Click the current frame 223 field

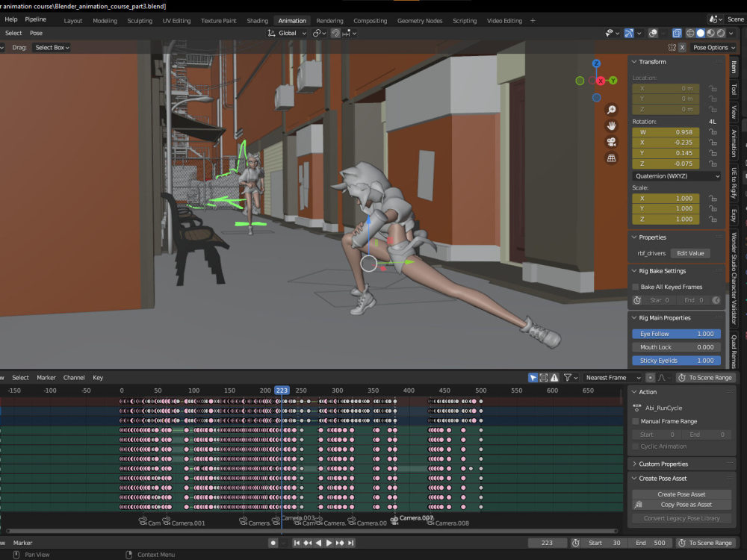click(x=548, y=543)
